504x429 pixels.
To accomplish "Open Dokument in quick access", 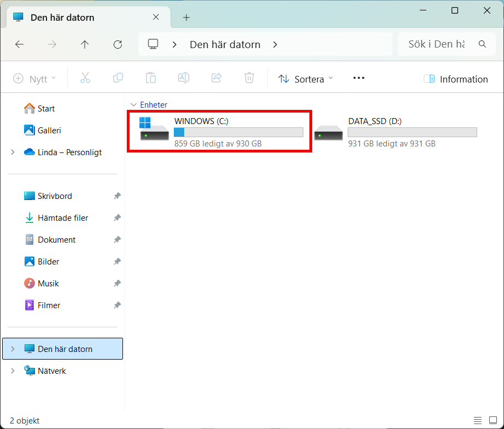I will point(50,240).
